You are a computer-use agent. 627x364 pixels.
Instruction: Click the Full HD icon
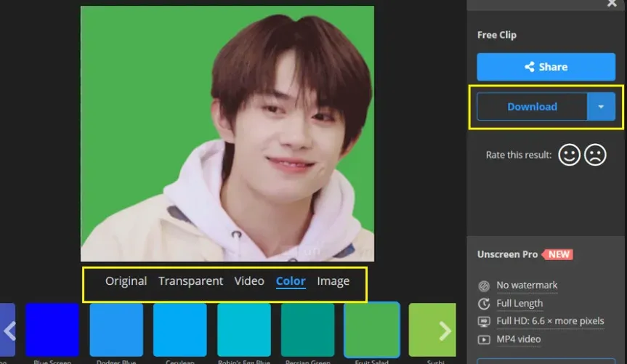tap(484, 321)
